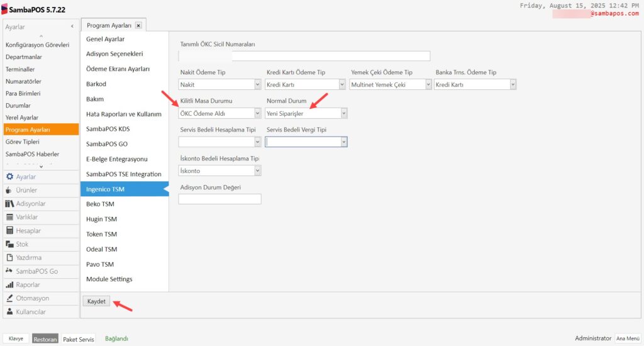
Task: Open Odeal TSM settings
Action: point(125,249)
